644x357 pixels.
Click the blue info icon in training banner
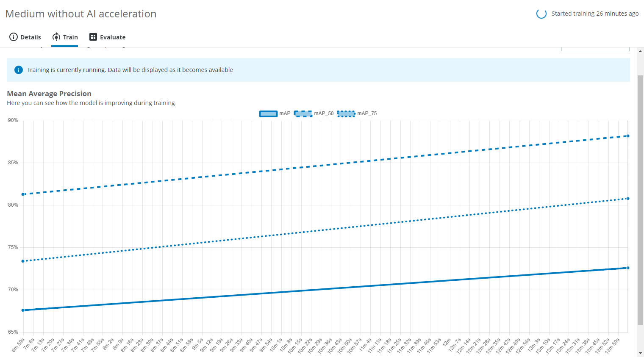coord(19,70)
